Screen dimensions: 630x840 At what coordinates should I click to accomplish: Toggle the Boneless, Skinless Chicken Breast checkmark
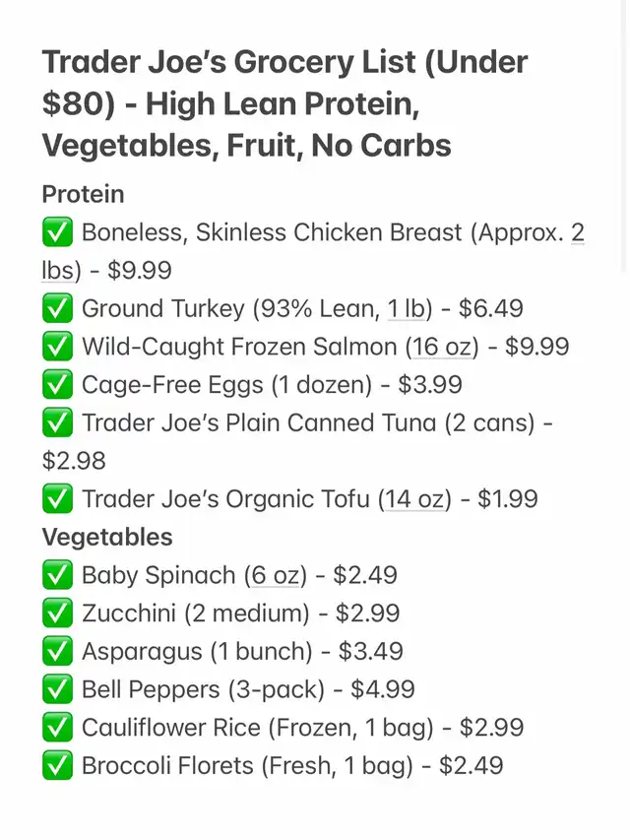(x=56, y=233)
